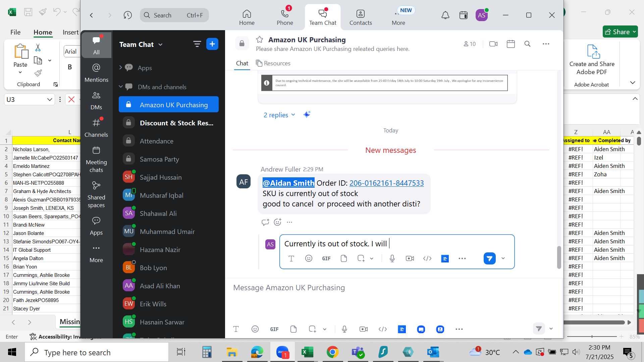Attach a file in the main message composer
644x362 pixels.
coord(293,329)
